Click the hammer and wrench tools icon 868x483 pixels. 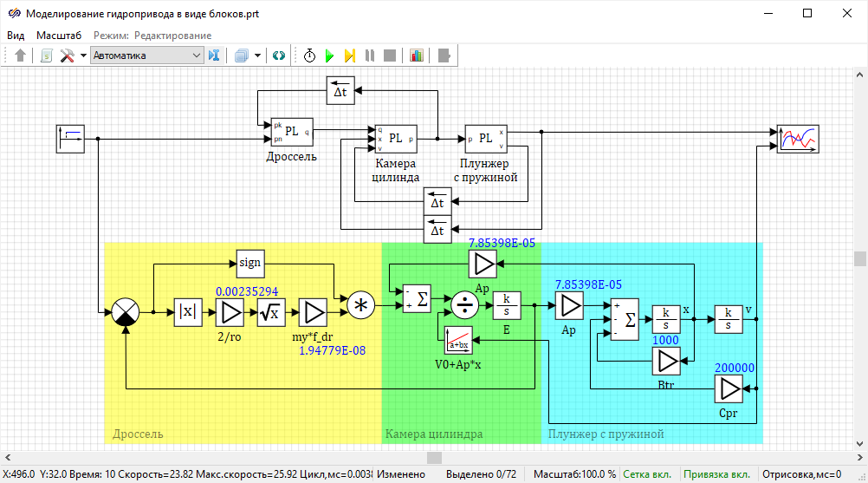coord(68,55)
